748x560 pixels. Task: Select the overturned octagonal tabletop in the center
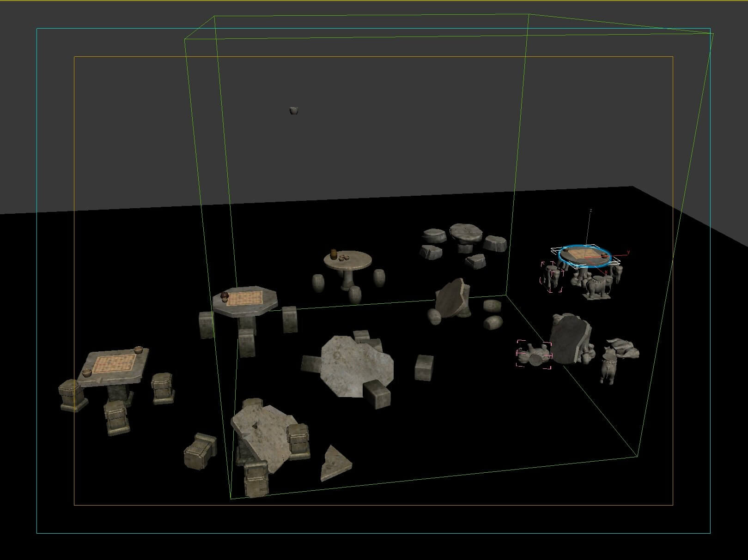point(357,365)
